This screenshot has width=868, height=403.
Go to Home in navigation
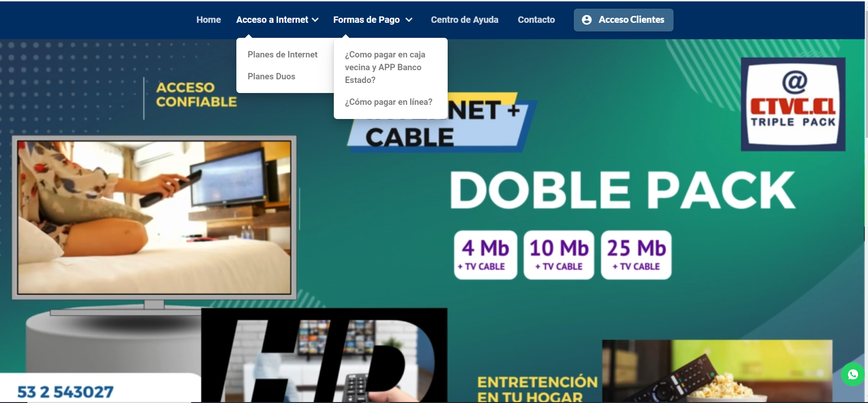point(209,20)
